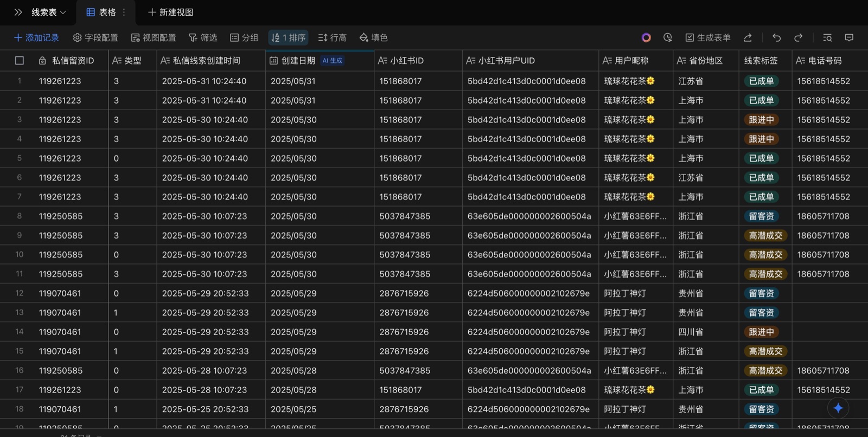This screenshot has width=868, height=437.
Task: Click the 高潜成交 tag in row 9
Action: point(765,236)
